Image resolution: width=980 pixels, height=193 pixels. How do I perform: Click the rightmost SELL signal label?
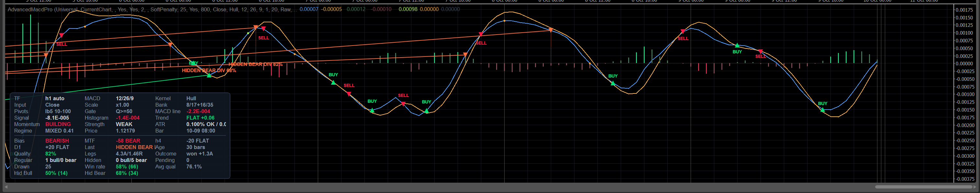761,56
